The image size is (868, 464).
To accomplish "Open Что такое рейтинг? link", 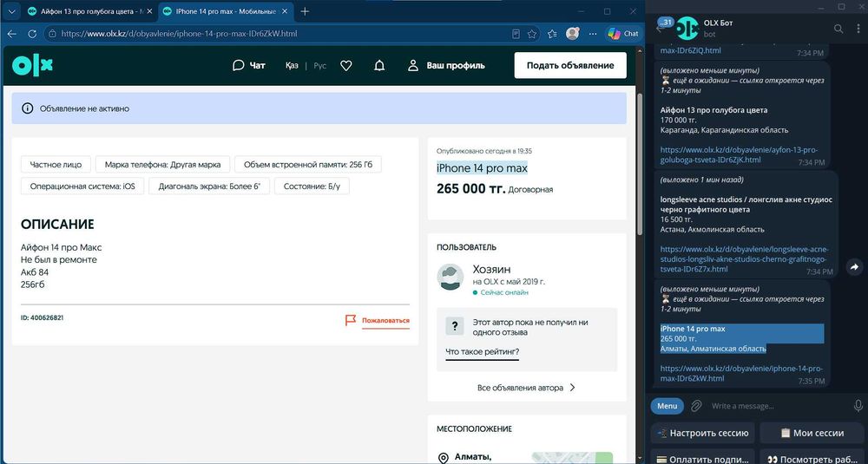I will [482, 352].
